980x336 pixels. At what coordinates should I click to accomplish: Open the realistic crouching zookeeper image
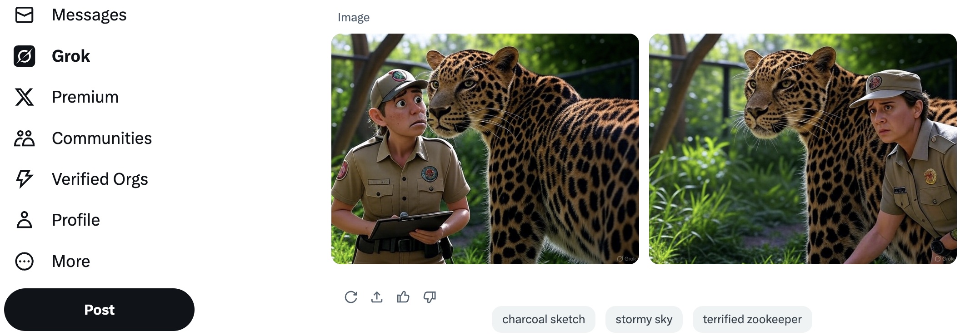pyautogui.click(x=803, y=149)
